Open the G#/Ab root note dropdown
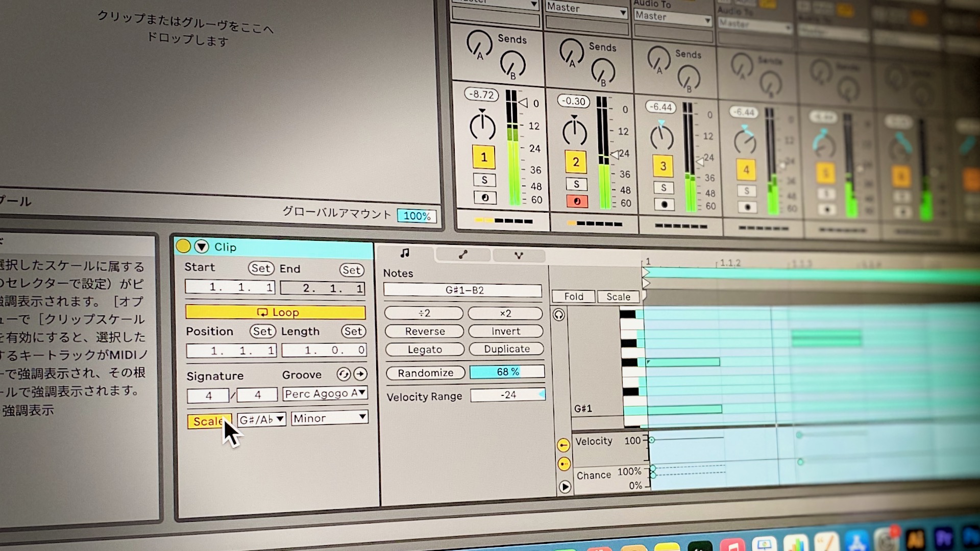The width and height of the screenshot is (980, 551). [261, 419]
